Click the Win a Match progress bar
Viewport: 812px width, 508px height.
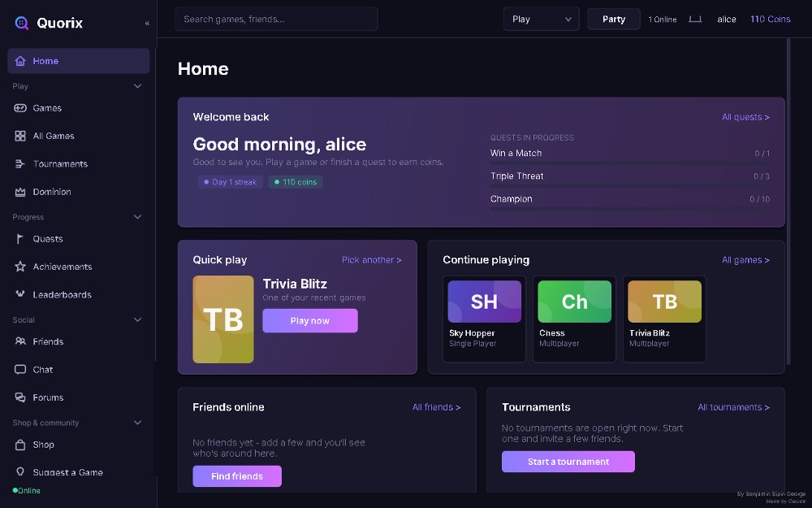click(x=630, y=163)
